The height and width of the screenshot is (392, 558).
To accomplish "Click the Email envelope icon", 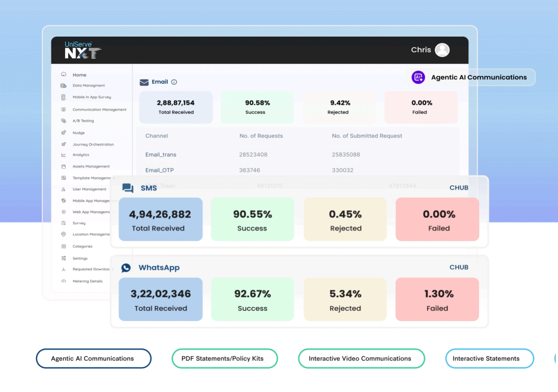I will pyautogui.click(x=143, y=82).
